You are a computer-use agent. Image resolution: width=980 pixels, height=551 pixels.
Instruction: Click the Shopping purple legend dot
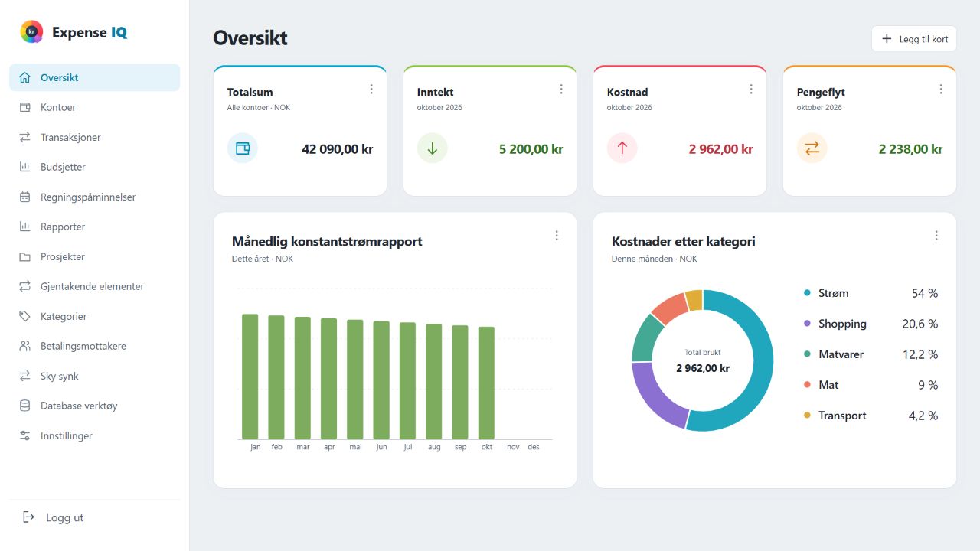click(807, 324)
